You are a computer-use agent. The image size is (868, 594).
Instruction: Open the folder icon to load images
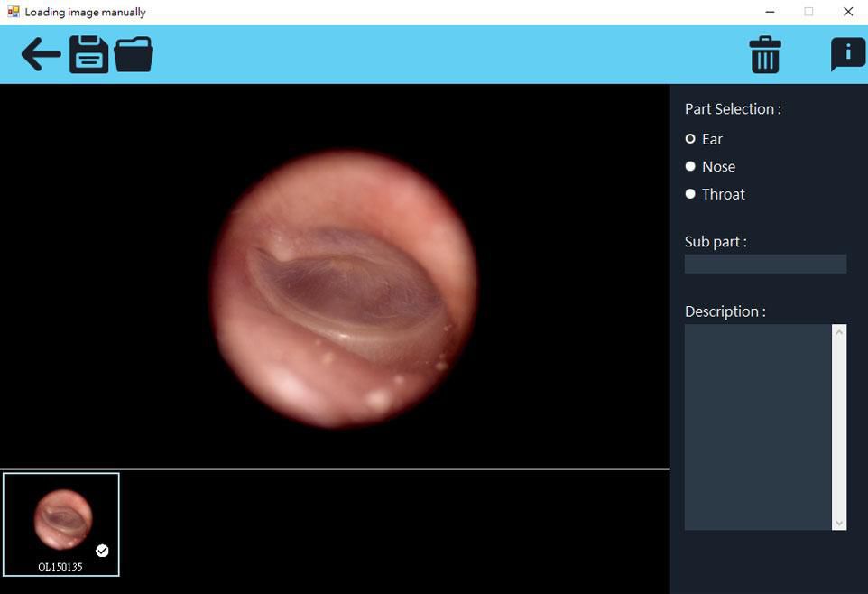(x=134, y=55)
